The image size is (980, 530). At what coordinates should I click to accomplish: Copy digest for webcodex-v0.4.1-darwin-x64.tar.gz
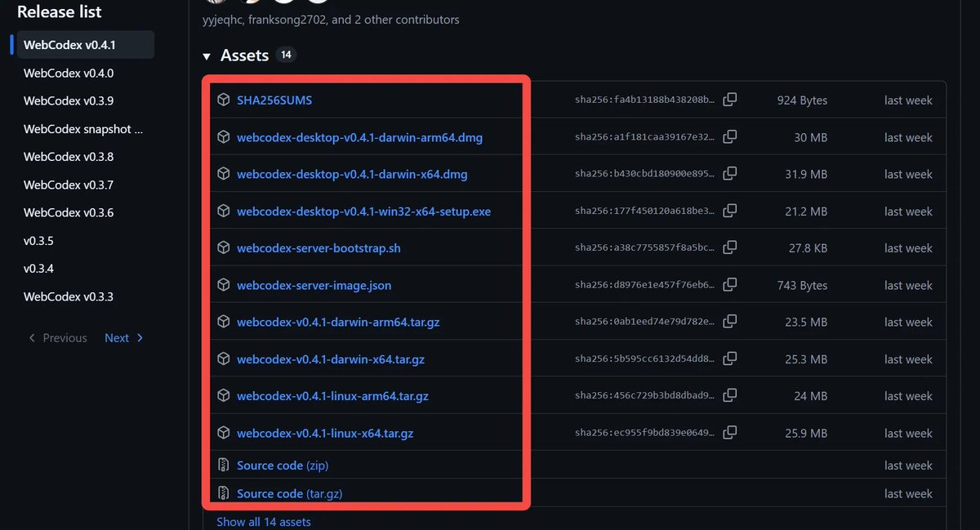pos(730,358)
